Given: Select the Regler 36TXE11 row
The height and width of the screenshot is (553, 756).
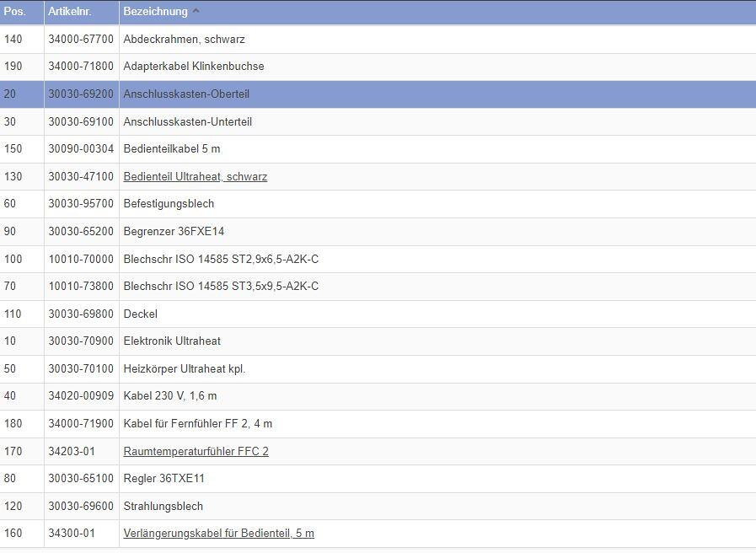Looking at the screenshot, I should pyautogui.click(x=164, y=479).
